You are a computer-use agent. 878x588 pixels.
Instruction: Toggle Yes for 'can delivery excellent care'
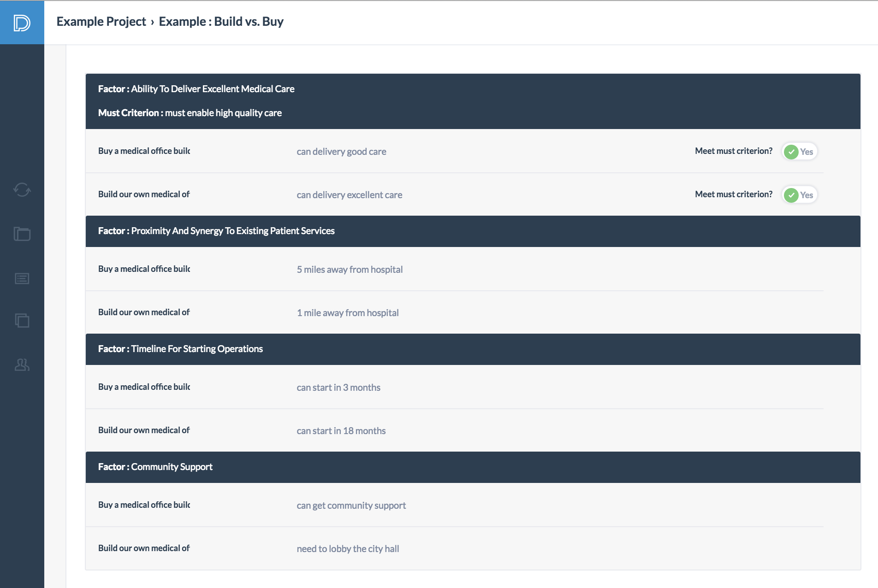coord(800,195)
